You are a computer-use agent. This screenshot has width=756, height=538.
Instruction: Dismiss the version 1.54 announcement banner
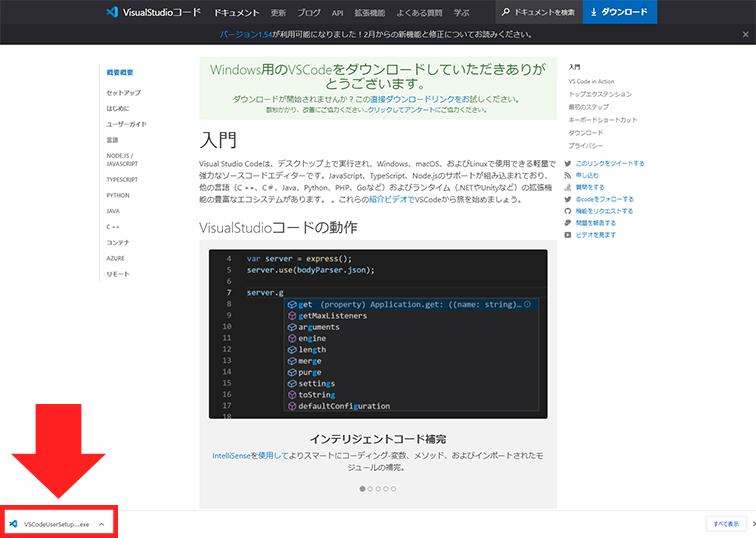(x=745, y=34)
